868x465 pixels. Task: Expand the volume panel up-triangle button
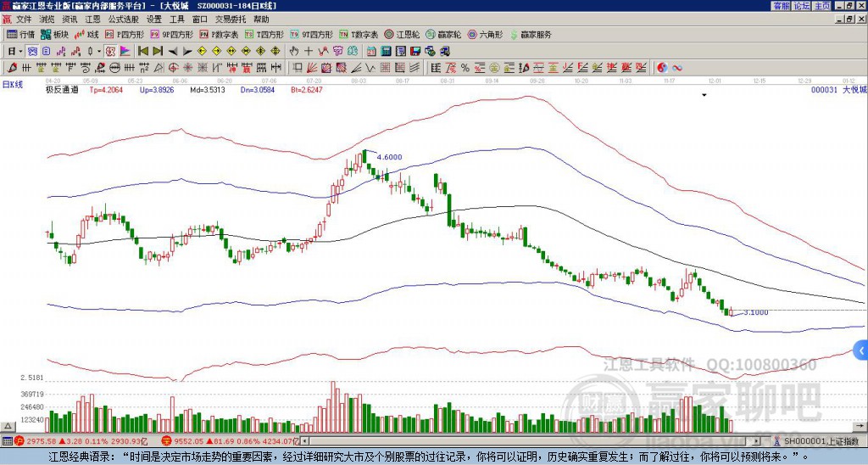(8, 426)
